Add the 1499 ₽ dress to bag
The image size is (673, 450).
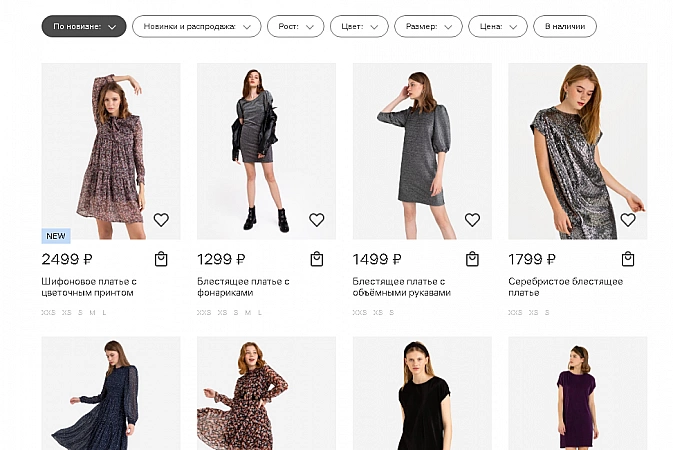click(x=472, y=259)
